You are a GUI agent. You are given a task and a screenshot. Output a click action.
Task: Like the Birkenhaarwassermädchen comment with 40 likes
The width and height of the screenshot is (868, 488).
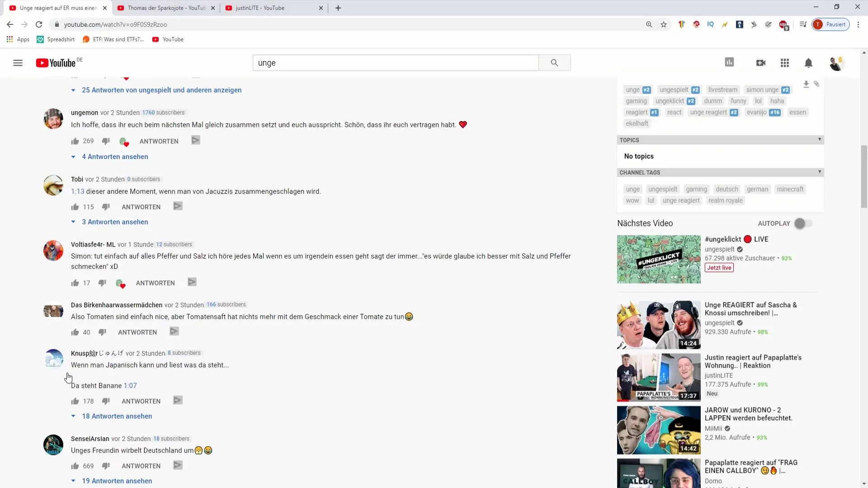click(75, 332)
